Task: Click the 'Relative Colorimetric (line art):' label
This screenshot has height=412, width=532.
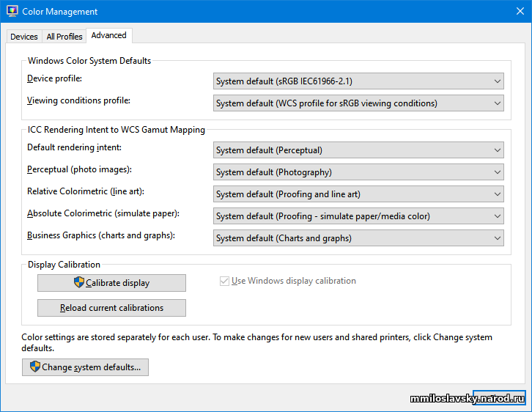Action: coord(86,192)
